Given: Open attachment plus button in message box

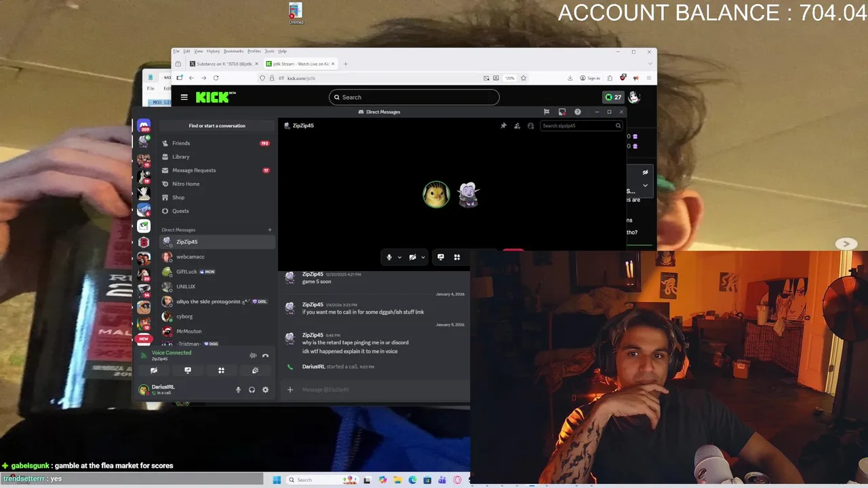Looking at the screenshot, I should tap(290, 390).
